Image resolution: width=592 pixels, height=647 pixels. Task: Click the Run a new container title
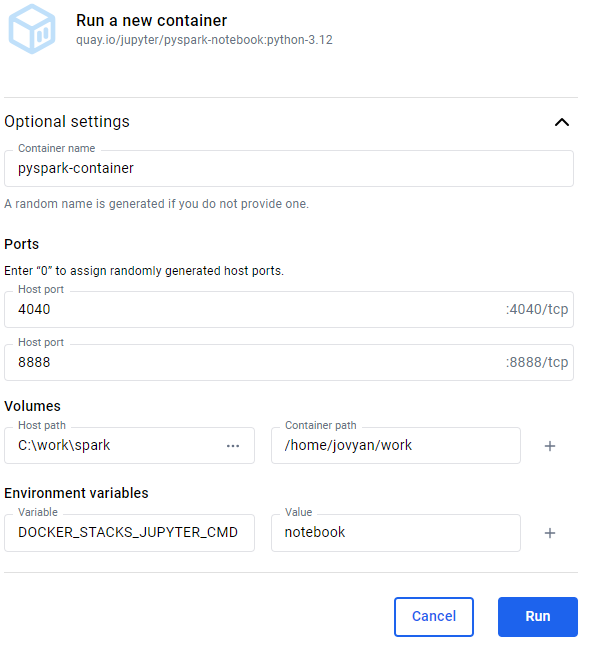(151, 20)
